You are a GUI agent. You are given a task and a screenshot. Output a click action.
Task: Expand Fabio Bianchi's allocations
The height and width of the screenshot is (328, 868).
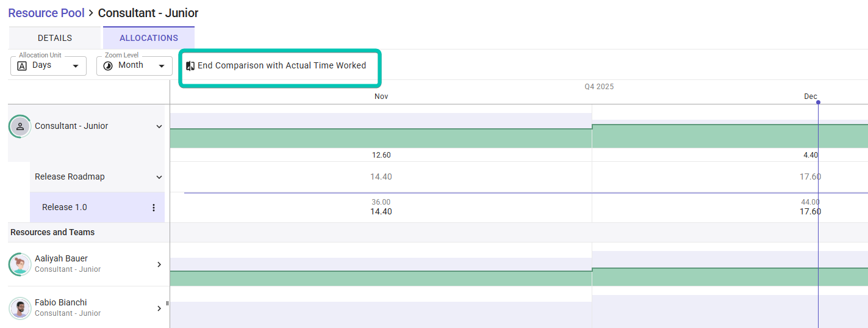[159, 308]
